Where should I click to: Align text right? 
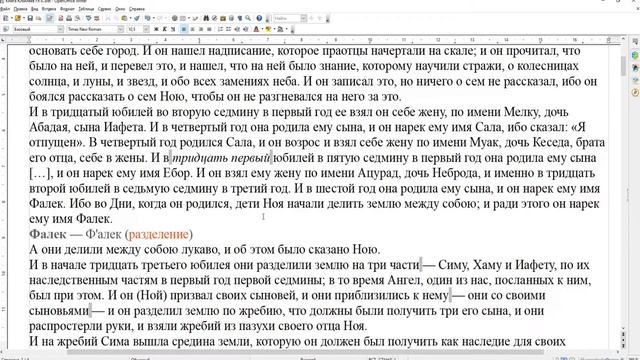(x=201, y=29)
